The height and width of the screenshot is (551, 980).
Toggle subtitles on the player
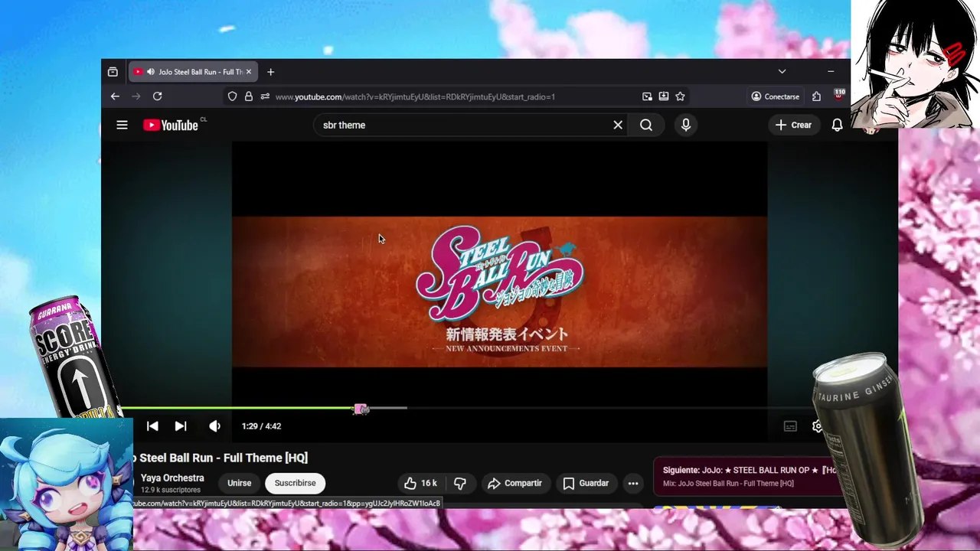[x=790, y=426]
